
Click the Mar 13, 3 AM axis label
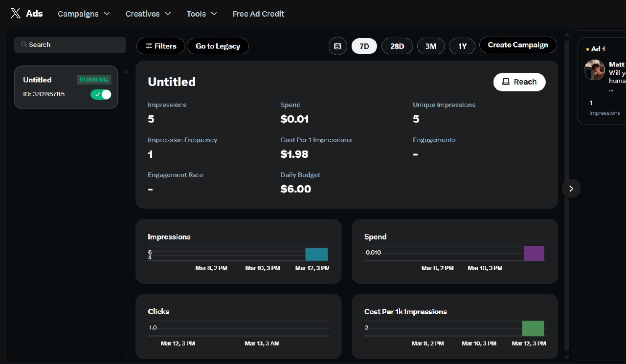point(262,343)
